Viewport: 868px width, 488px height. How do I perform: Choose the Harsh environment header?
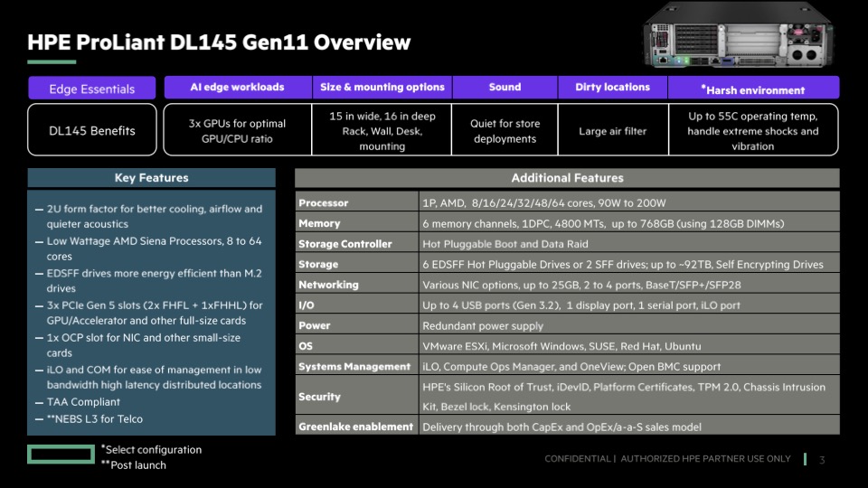pyautogui.click(x=752, y=89)
